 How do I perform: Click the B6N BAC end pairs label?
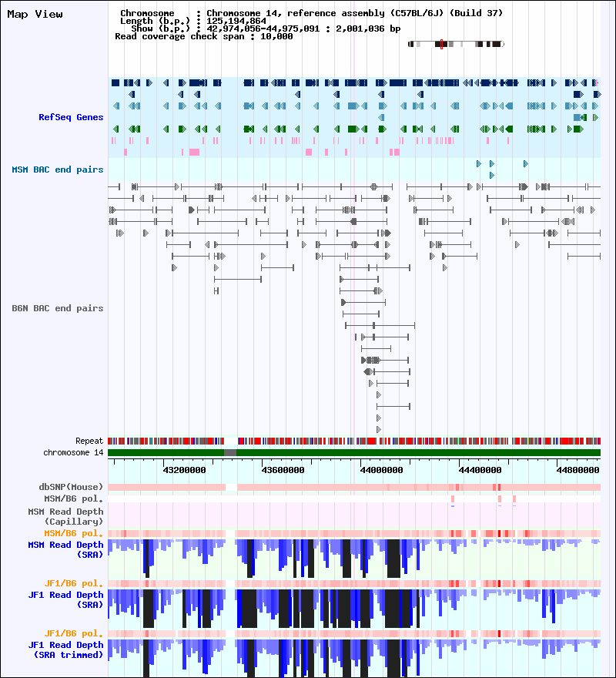58,308
